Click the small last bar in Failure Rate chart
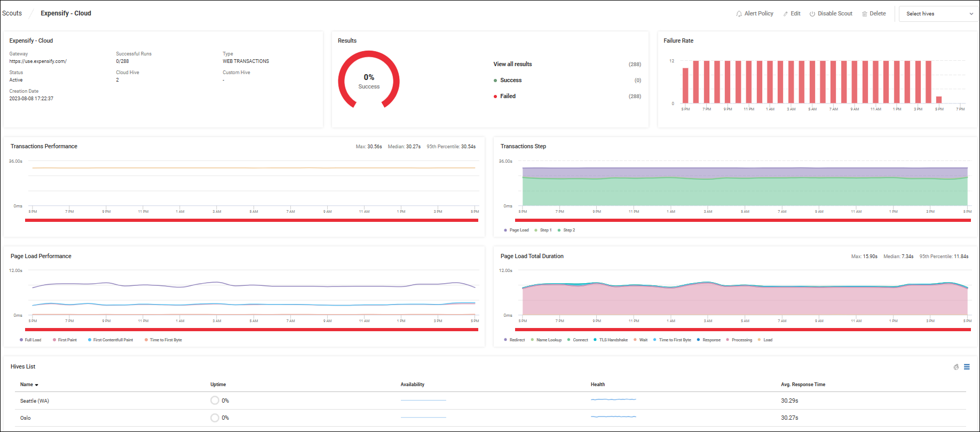 click(x=939, y=100)
